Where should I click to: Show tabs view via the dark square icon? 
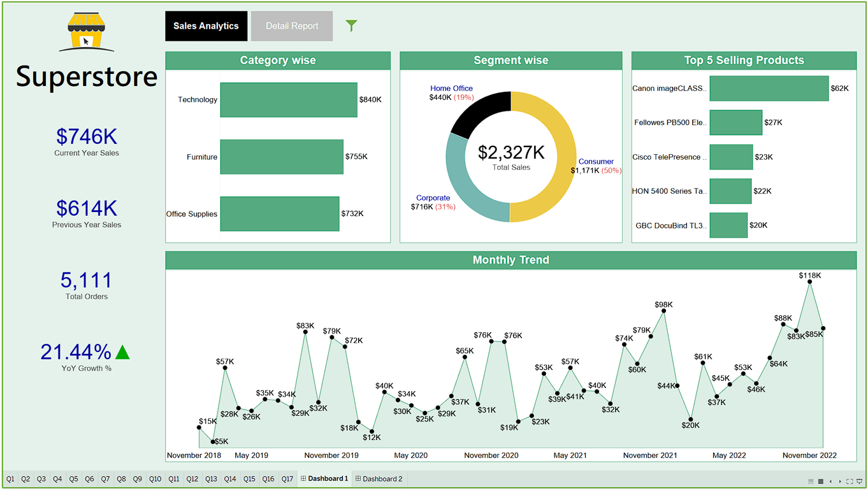pyautogui.click(x=821, y=481)
